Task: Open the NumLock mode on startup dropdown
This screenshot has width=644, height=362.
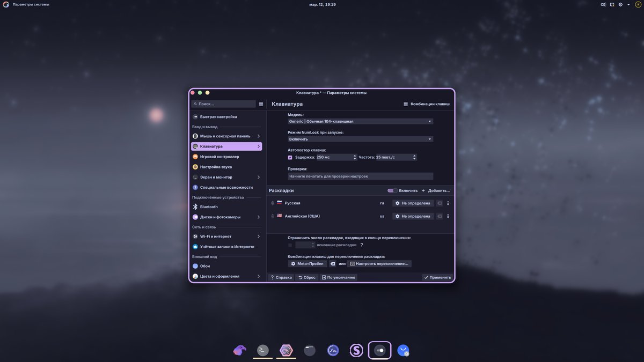Action: (360, 139)
